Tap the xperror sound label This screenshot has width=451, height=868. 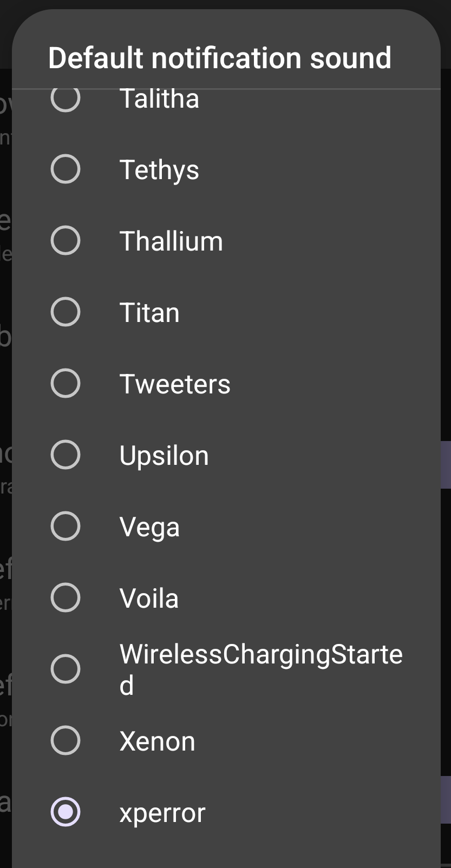click(162, 813)
